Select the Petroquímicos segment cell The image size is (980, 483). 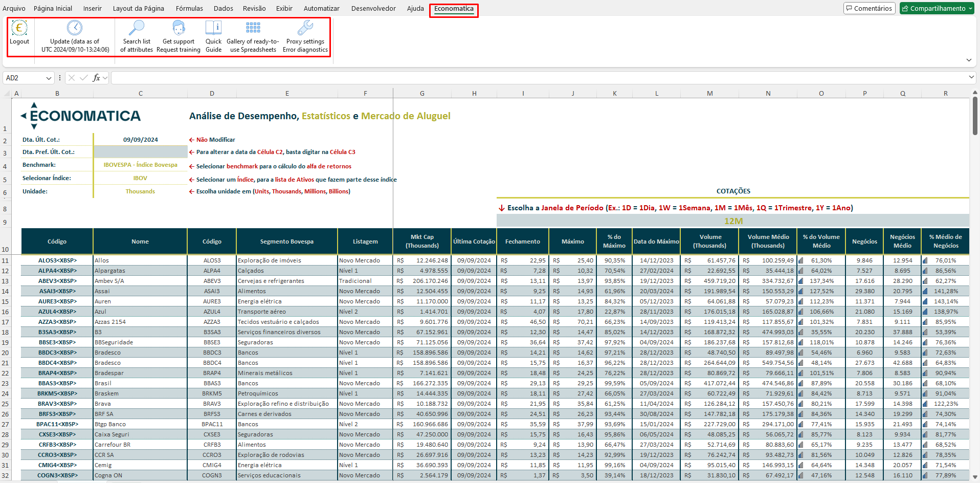point(286,393)
